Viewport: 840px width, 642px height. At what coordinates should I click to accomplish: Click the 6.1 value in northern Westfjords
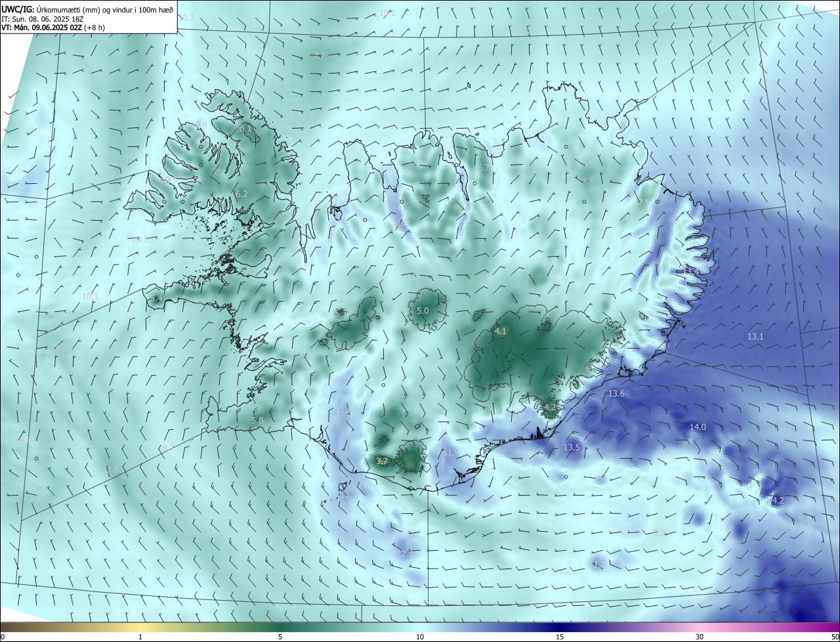[x=246, y=129]
